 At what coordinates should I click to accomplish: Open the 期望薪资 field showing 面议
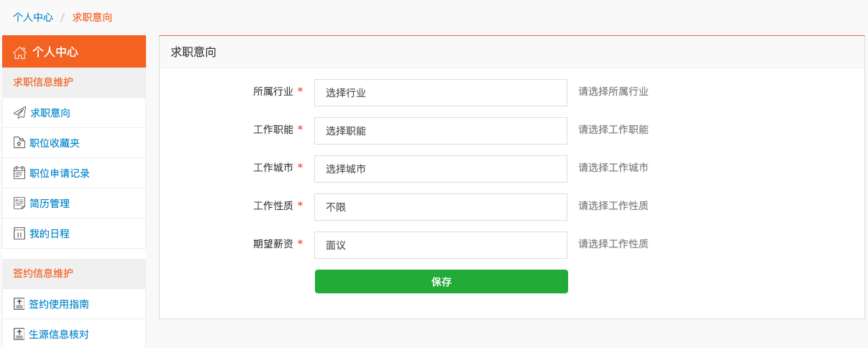click(441, 245)
